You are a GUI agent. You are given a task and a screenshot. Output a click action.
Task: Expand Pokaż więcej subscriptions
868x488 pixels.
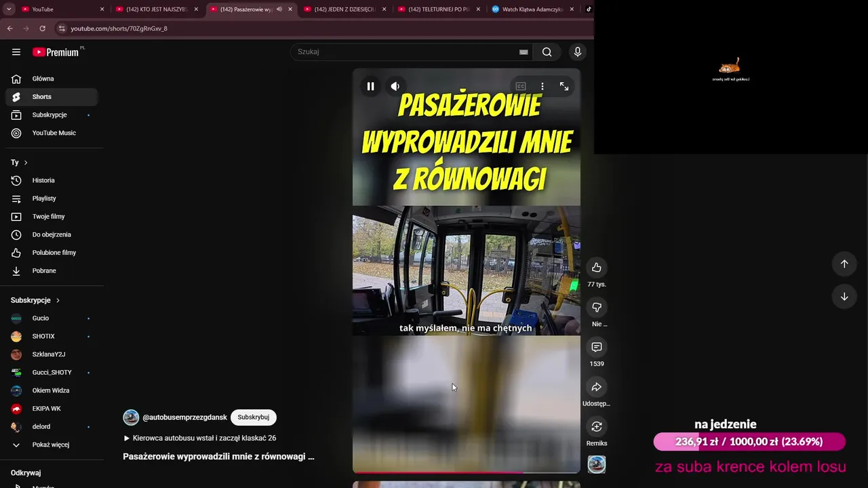point(52,445)
